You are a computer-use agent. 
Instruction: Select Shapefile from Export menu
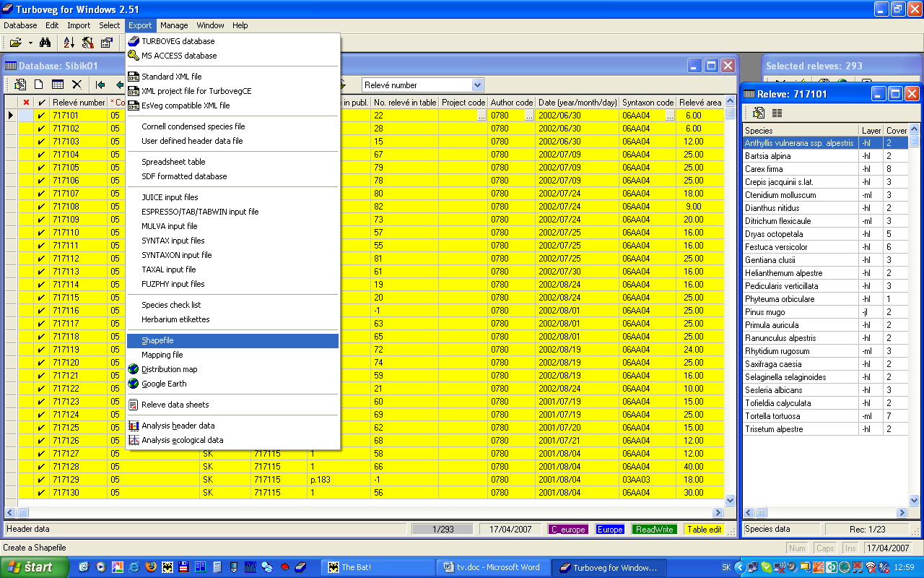(232, 340)
